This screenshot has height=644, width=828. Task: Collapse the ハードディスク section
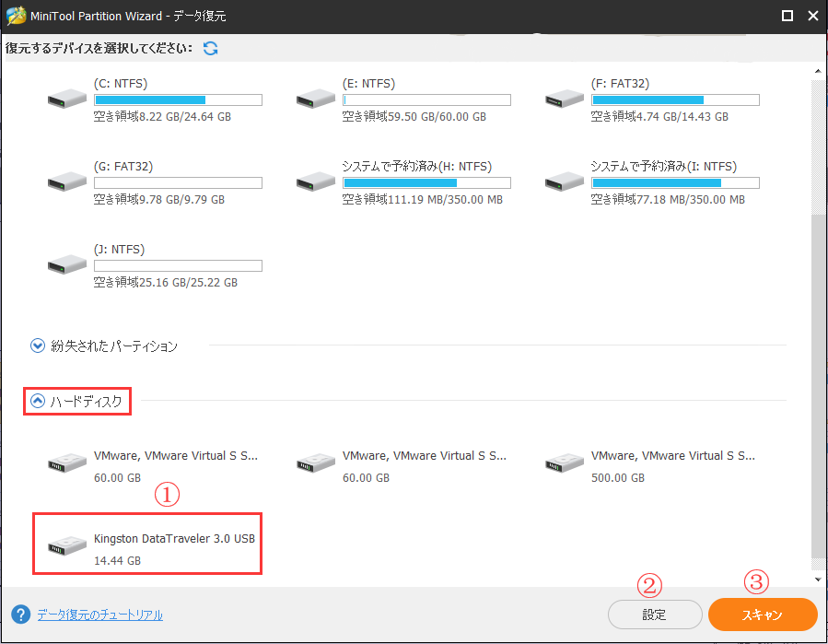pos(38,401)
